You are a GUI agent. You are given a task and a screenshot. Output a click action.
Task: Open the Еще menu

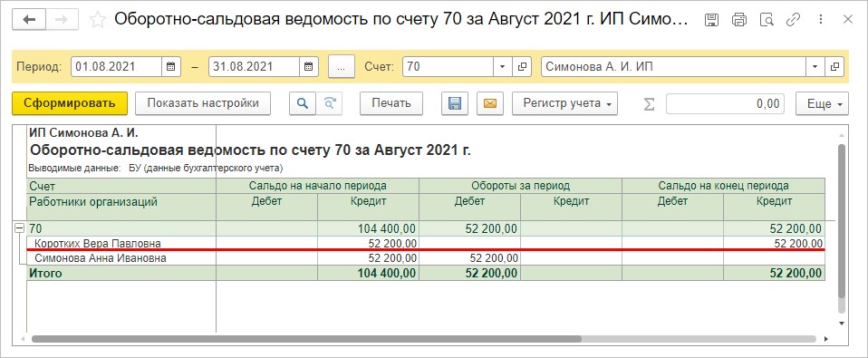coord(822,103)
